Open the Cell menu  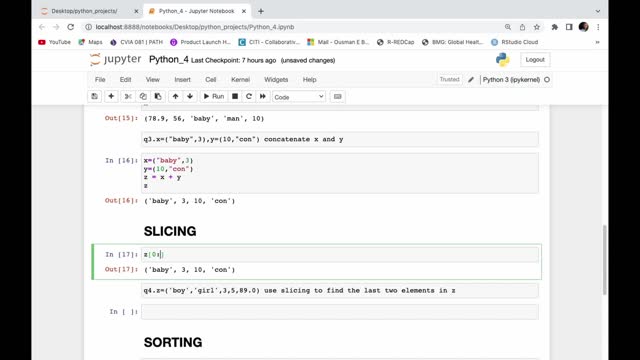[x=211, y=80]
